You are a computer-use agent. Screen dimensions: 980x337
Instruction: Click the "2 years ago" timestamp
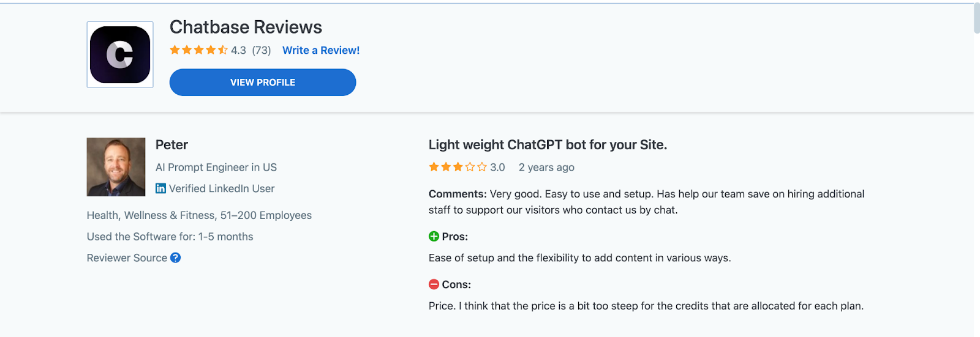pyautogui.click(x=546, y=167)
